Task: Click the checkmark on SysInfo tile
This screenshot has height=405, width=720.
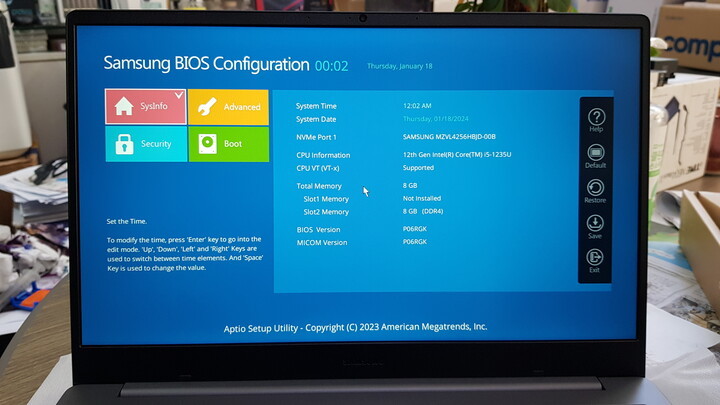Action: pyautogui.click(x=179, y=95)
